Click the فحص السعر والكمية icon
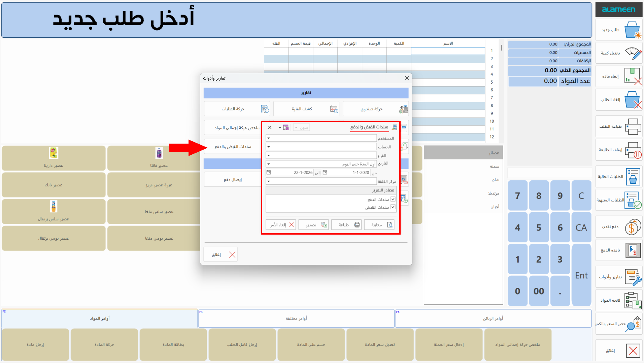 [x=633, y=324]
